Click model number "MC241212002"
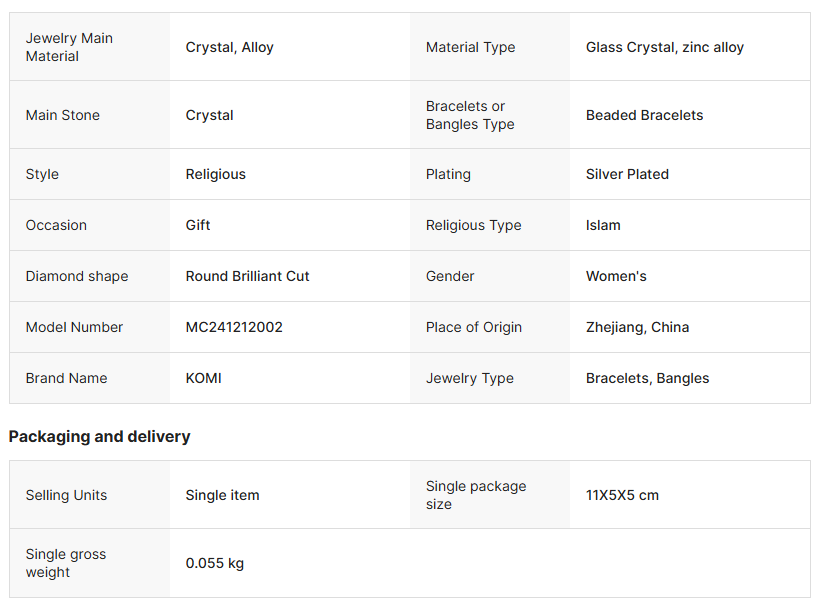Viewport: 823px width, 607px height. point(234,327)
